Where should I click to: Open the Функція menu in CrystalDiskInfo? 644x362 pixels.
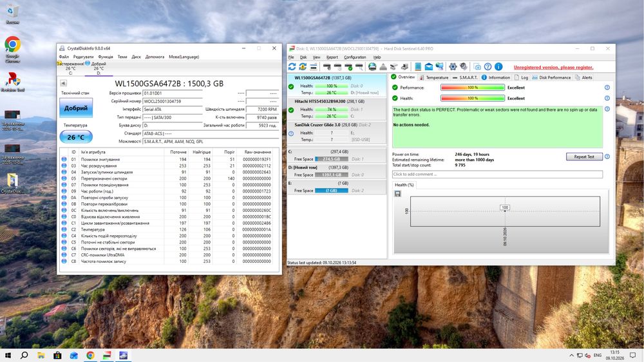pos(106,57)
